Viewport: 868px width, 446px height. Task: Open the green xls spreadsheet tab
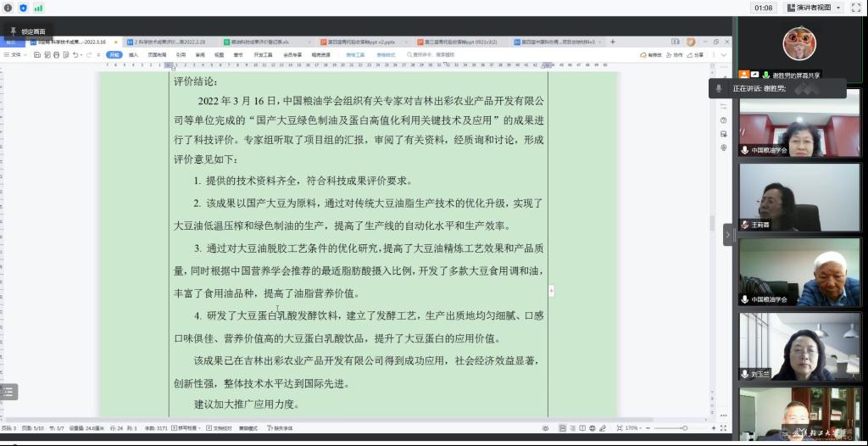pos(265,42)
